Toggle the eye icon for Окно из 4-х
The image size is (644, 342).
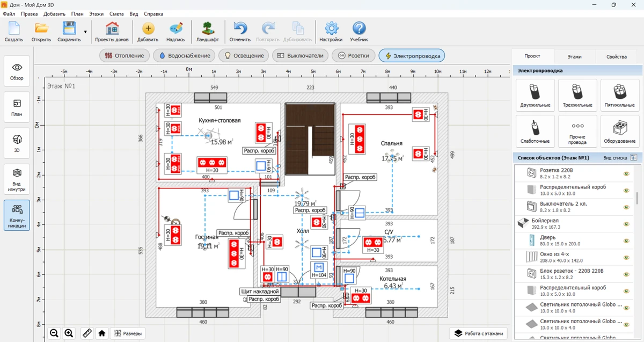(626, 257)
